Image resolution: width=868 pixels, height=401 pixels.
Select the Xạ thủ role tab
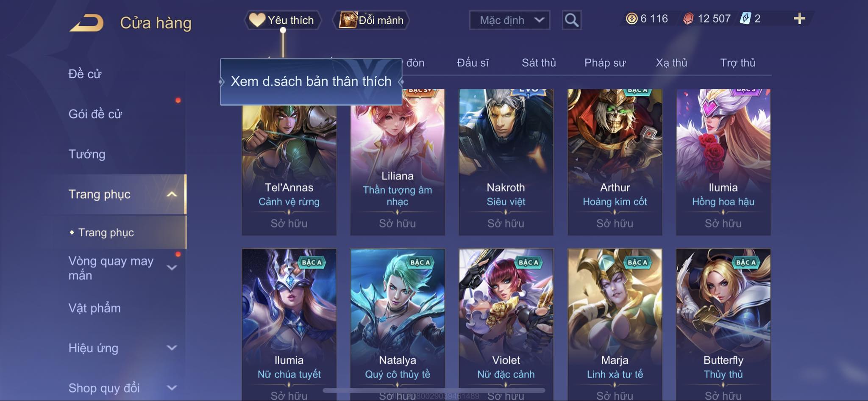tap(671, 63)
